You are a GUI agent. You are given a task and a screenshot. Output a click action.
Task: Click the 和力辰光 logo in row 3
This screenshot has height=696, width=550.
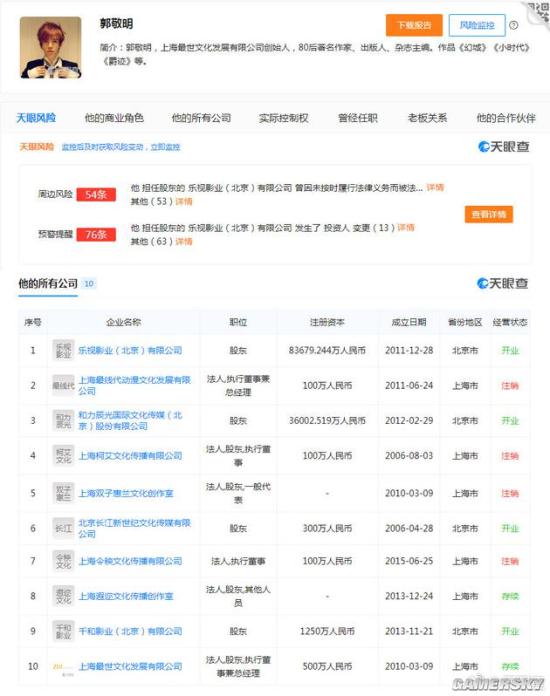[63, 420]
